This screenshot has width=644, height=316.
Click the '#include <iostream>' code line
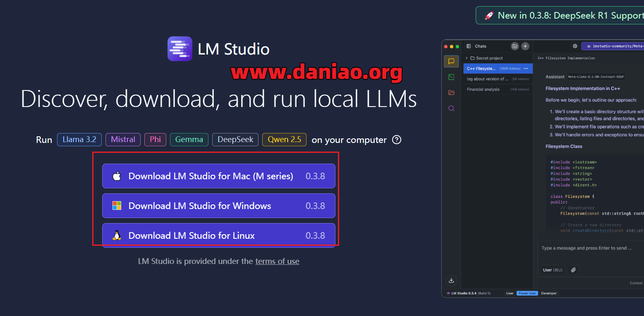click(574, 162)
